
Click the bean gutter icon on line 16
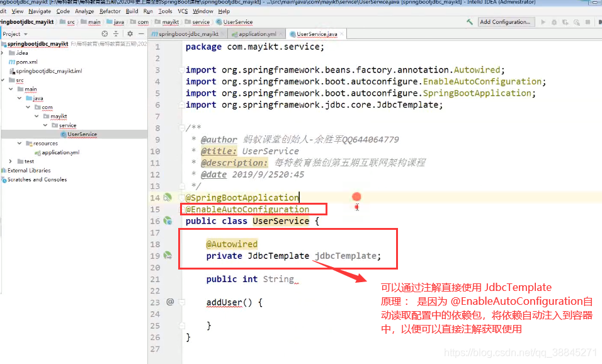(x=168, y=221)
